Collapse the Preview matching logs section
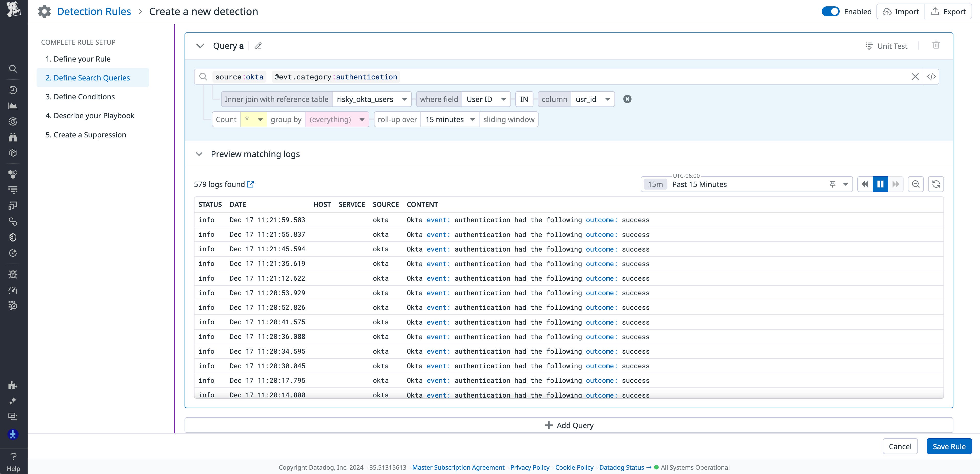980x474 pixels. click(199, 154)
